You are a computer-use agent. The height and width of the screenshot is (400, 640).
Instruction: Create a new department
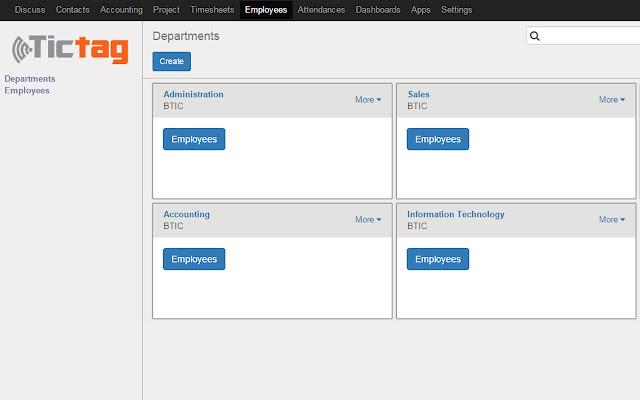coord(171,62)
